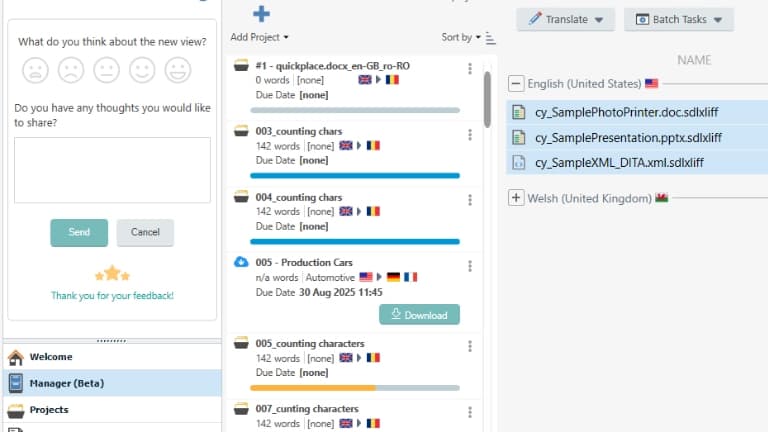Open the Welcome view
This screenshot has height=432, width=768.
point(112,357)
